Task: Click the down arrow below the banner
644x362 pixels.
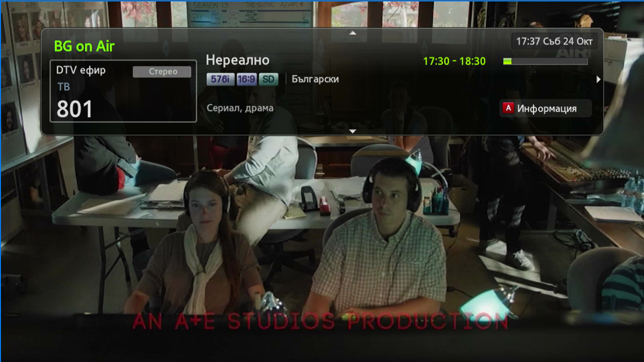Action: tap(353, 131)
